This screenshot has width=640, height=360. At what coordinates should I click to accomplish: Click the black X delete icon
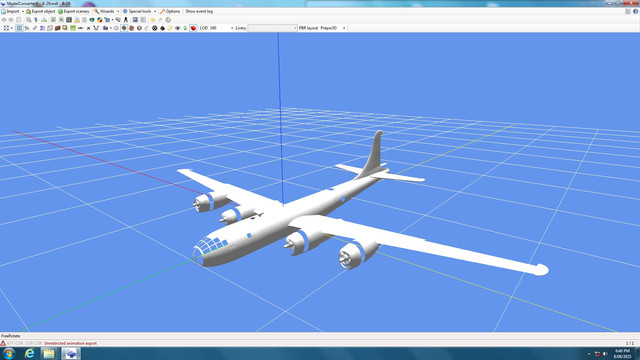pyautogui.click(x=88, y=28)
